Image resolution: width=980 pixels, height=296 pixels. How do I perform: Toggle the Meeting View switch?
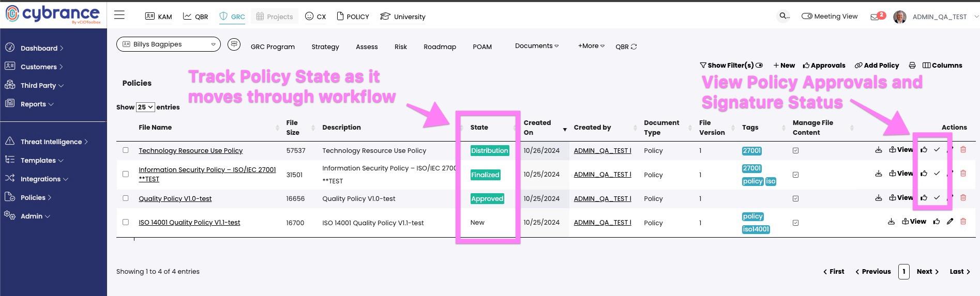[807, 16]
